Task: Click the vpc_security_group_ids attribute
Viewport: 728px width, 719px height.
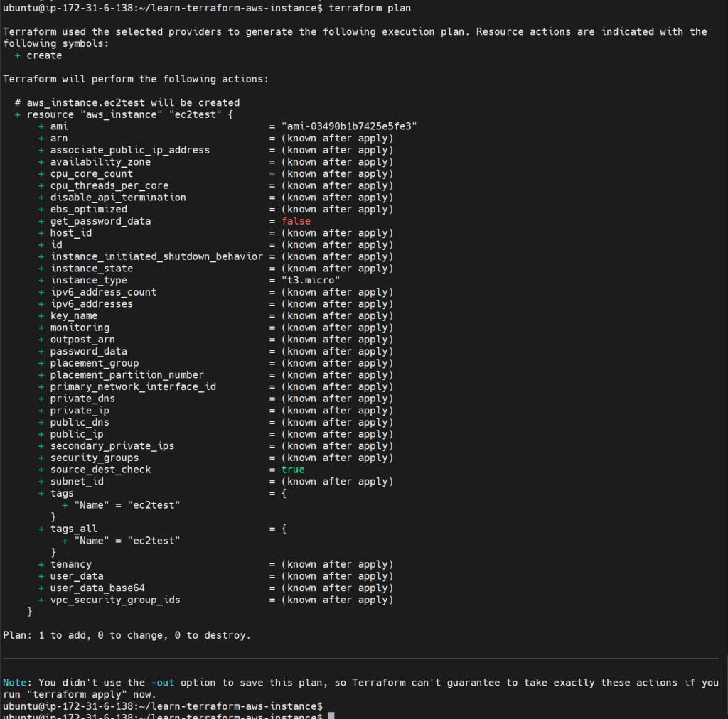Action: click(x=115, y=600)
